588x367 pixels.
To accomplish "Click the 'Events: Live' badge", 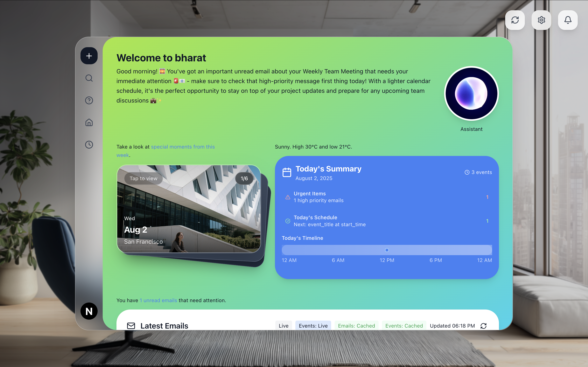I will 313,326.
